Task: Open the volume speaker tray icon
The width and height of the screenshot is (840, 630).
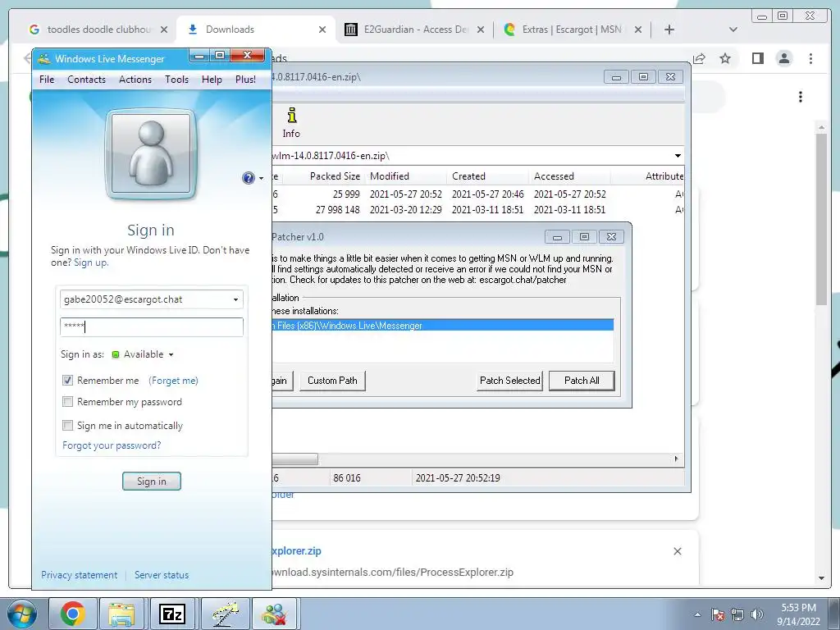Action: 757,614
